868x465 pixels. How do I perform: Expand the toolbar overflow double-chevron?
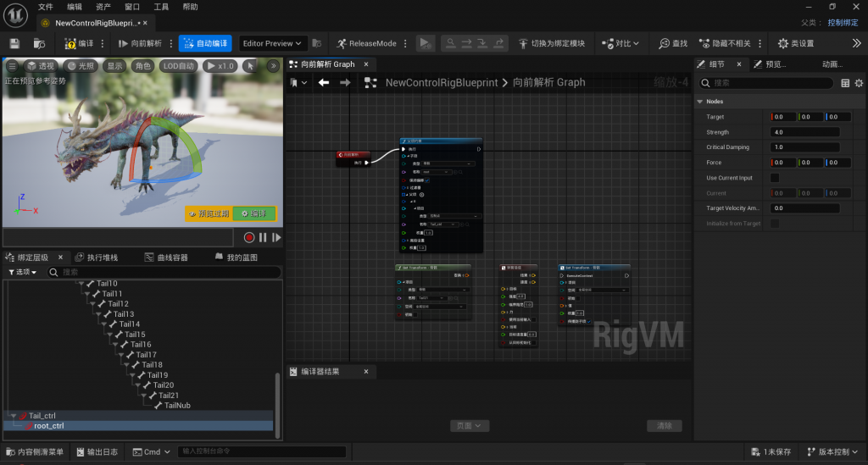tap(856, 43)
